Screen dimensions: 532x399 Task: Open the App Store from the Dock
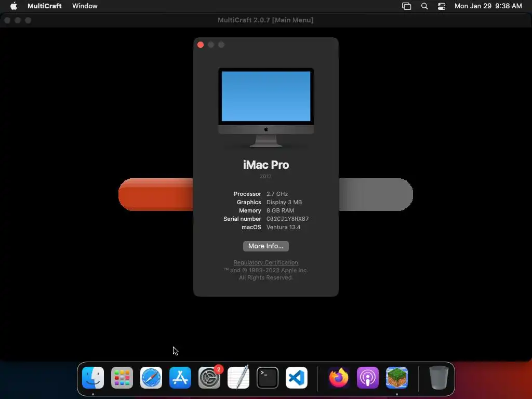click(x=180, y=378)
